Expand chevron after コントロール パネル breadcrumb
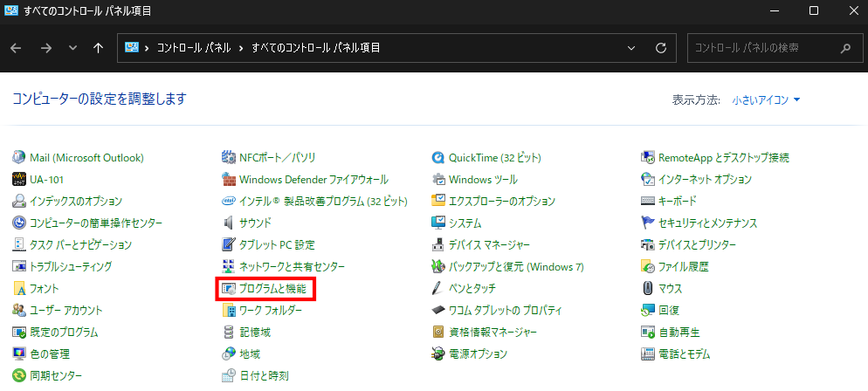This screenshot has width=868, height=391. [x=241, y=48]
